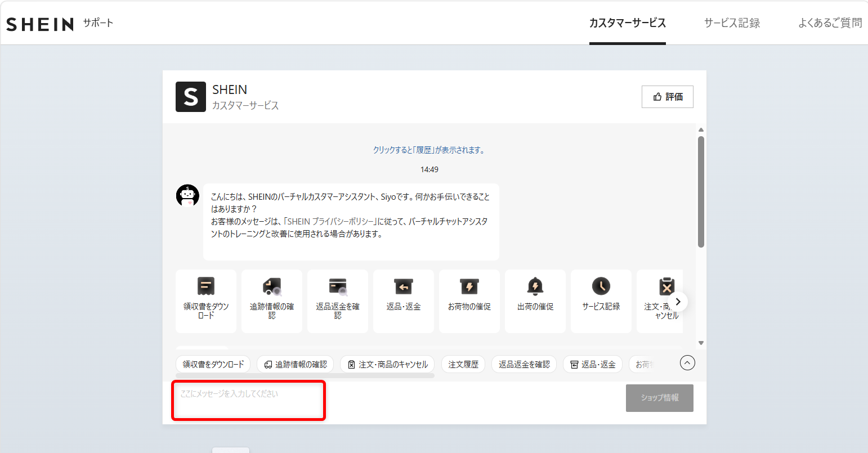This screenshot has width=868, height=453.
Task: Select 返品返金を確認 card
Action: 338,301
